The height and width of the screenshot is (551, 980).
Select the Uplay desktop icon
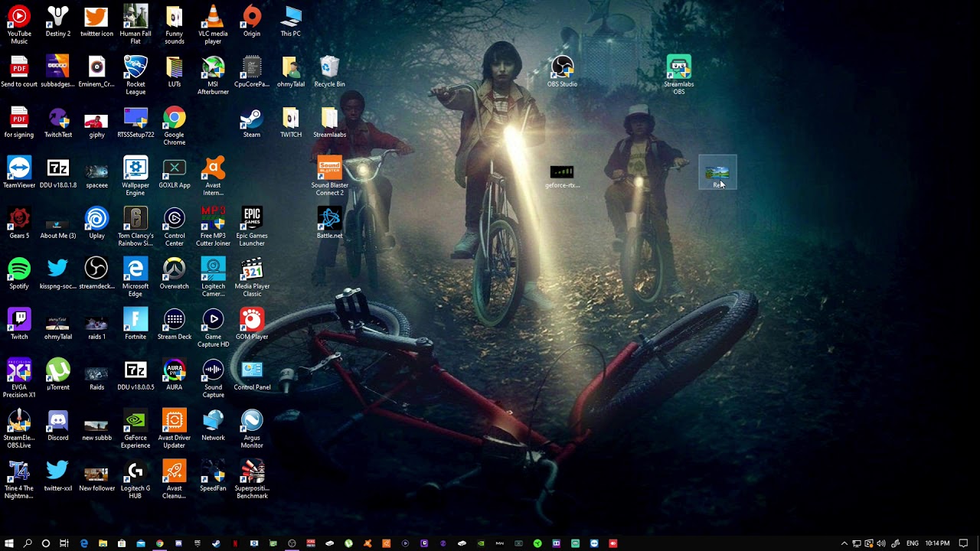(x=96, y=223)
